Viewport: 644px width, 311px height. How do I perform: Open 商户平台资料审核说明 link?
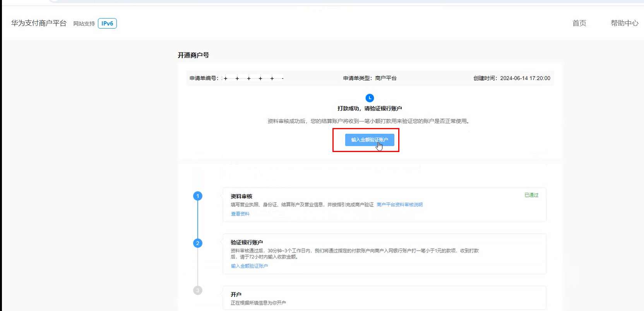point(399,205)
